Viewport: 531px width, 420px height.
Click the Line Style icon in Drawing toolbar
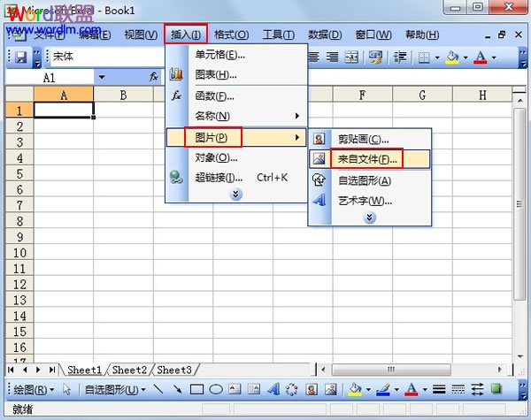point(439,389)
